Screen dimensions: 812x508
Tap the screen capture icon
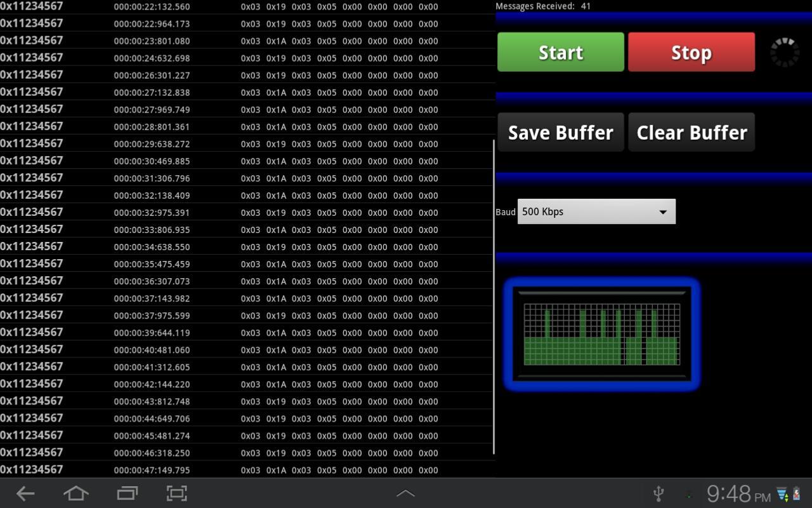tap(176, 493)
